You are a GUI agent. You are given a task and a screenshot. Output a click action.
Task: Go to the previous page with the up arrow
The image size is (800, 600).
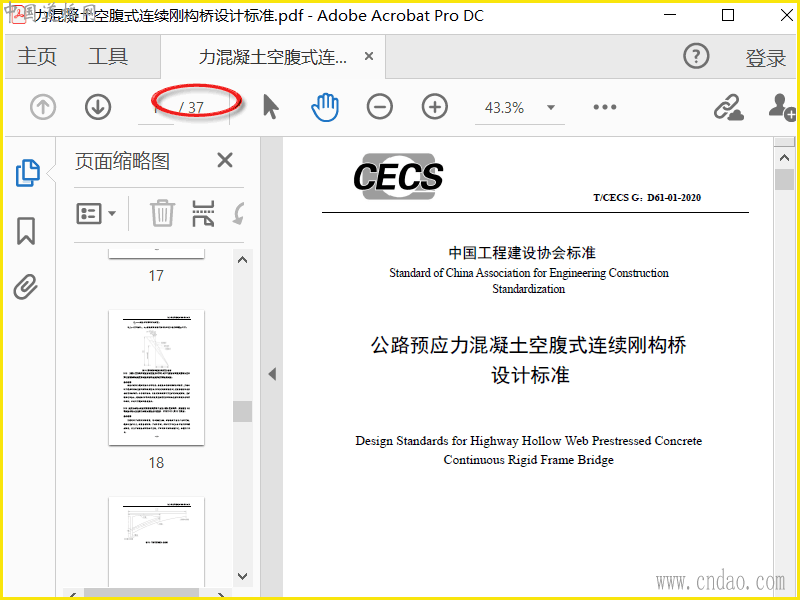(x=43, y=107)
